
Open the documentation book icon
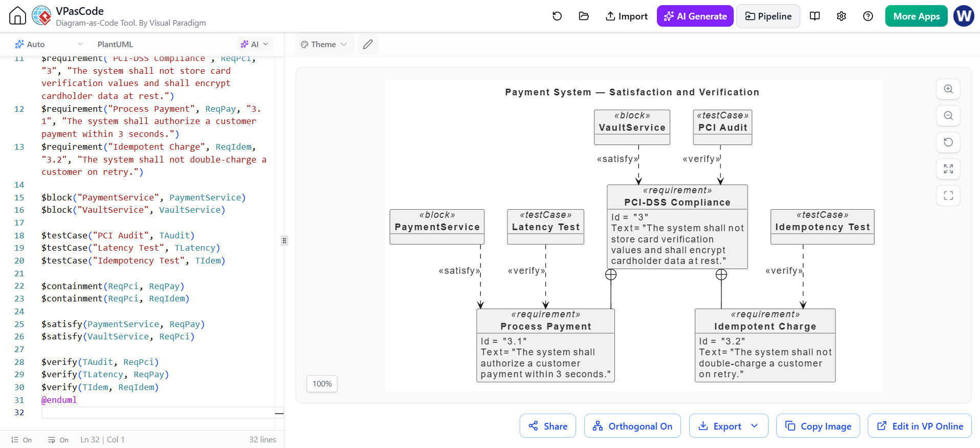pyautogui.click(x=815, y=16)
